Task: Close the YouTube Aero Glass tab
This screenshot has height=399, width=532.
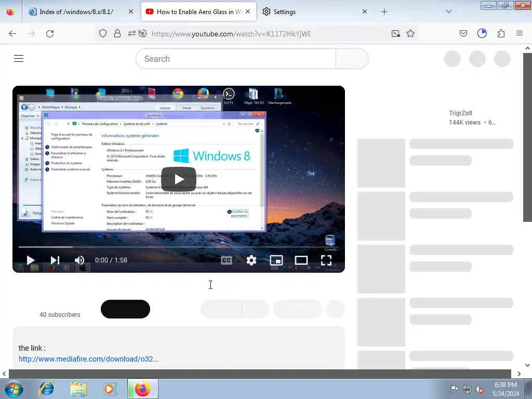Action: 248,11
